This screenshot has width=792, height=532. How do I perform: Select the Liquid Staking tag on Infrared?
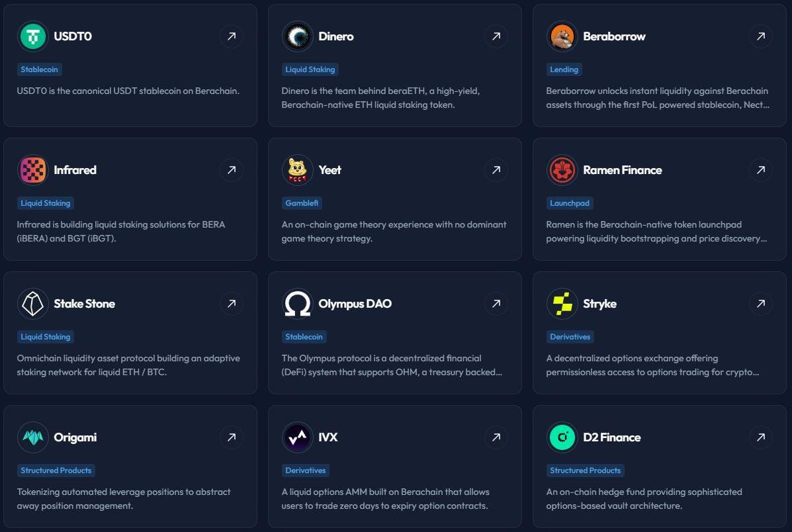pos(46,203)
